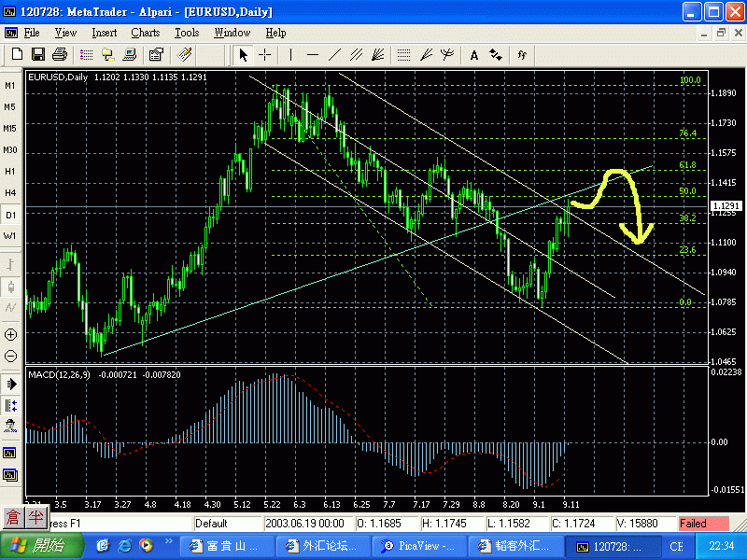This screenshot has height=560, width=747.
Task: Select the Equidistant Channel tool
Action: pyautogui.click(x=356, y=55)
